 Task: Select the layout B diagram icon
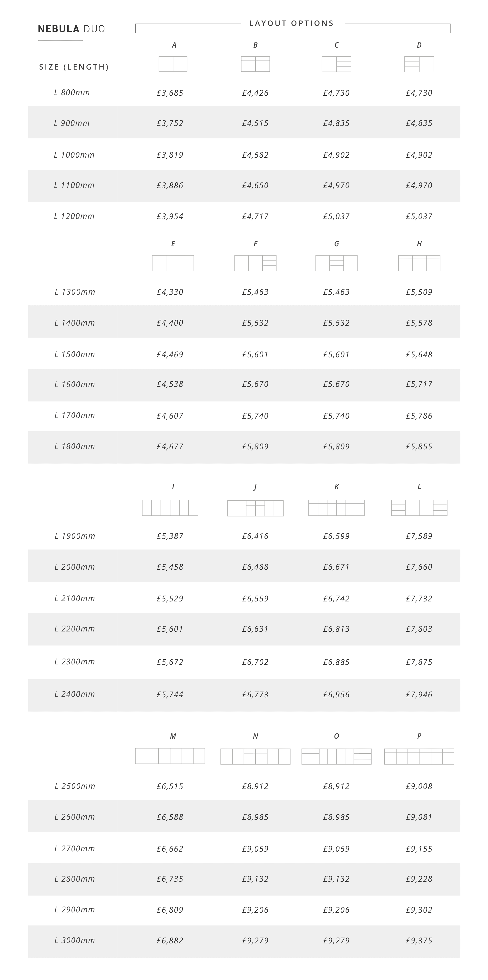pos(255,64)
